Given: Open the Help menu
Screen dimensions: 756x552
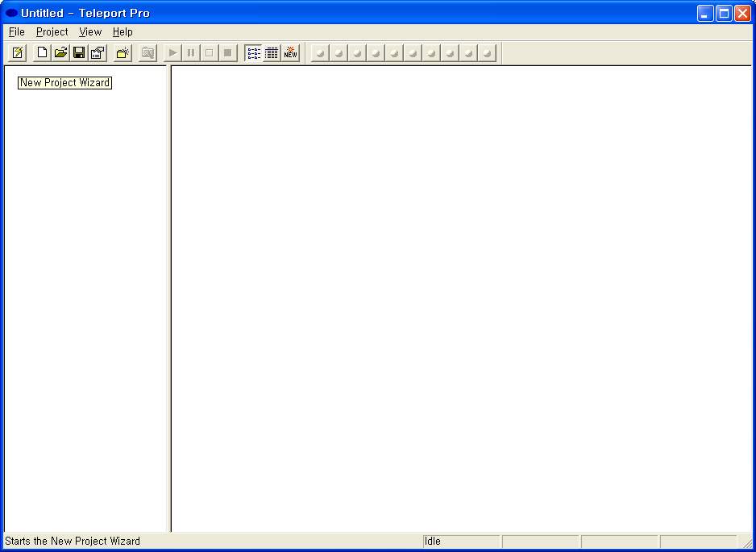Looking at the screenshot, I should (x=123, y=32).
